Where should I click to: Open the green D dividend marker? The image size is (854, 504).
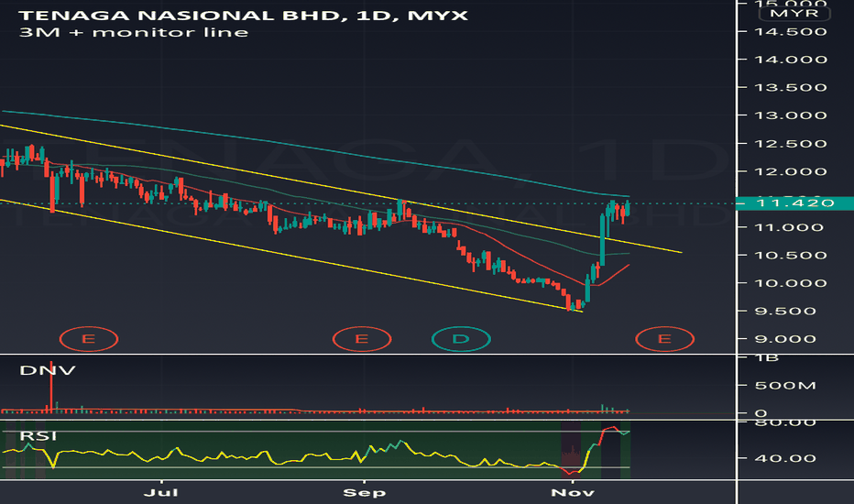[x=461, y=339]
